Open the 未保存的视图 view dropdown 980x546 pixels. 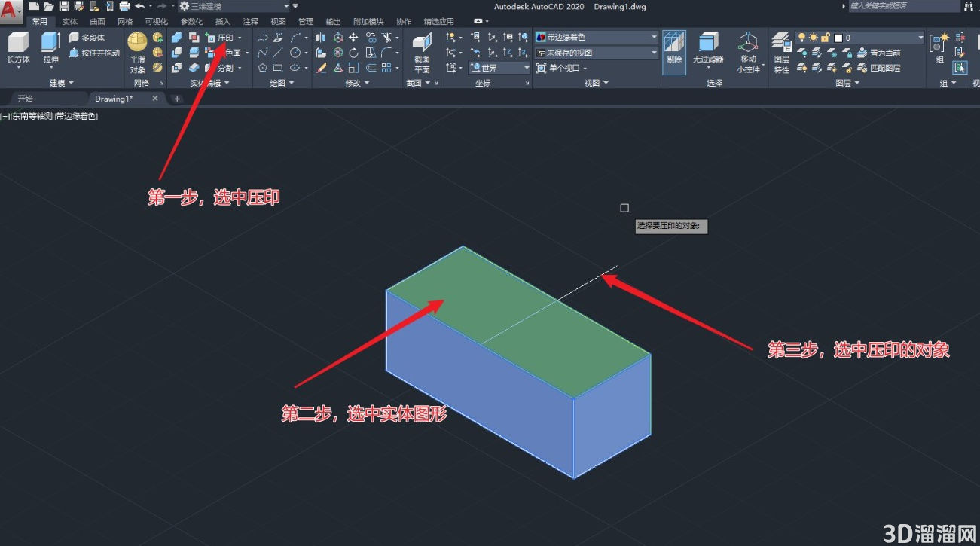(x=597, y=53)
